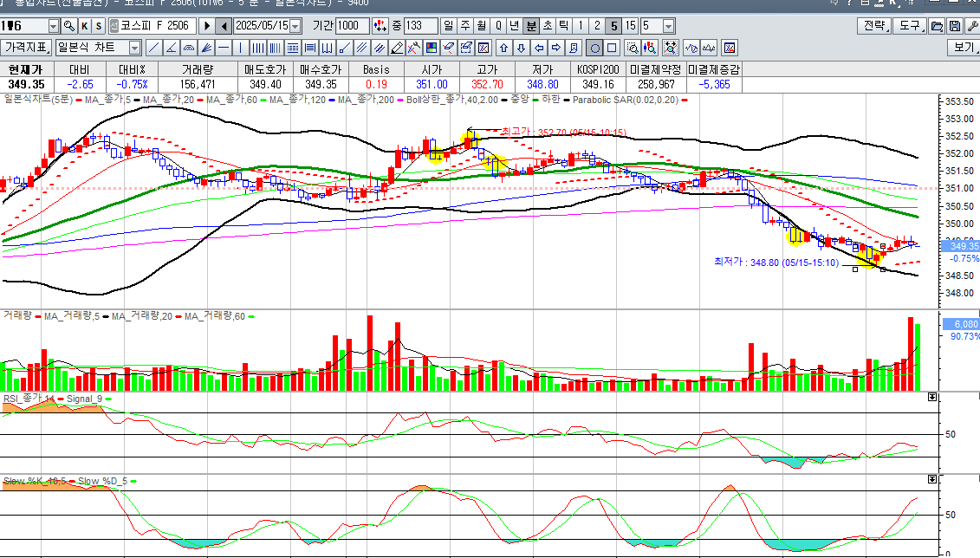
Task: Open the interval value dropdown showing 5
Action: click(669, 26)
